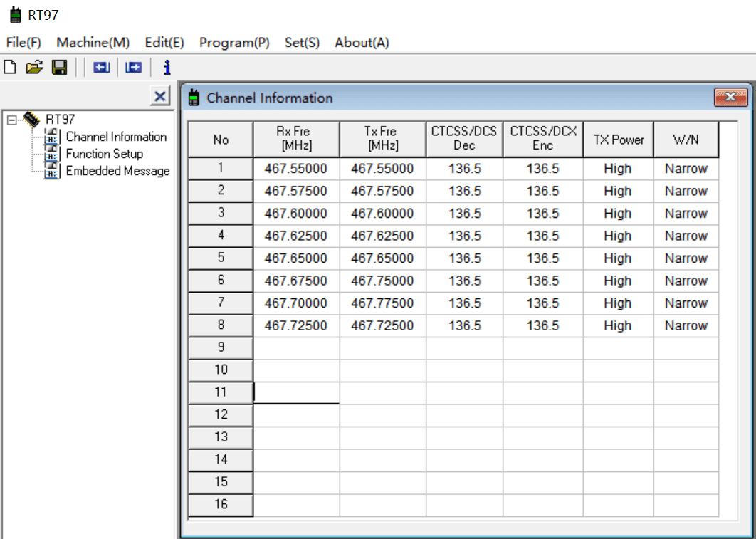
Task: Click the Open folder toolbar icon
Action: click(x=34, y=68)
